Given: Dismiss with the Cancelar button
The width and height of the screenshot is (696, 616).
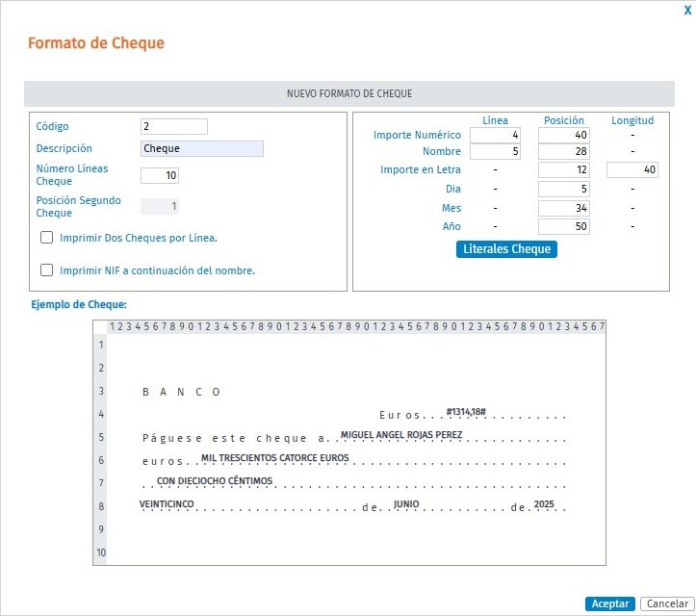Looking at the screenshot, I should click(667, 603).
